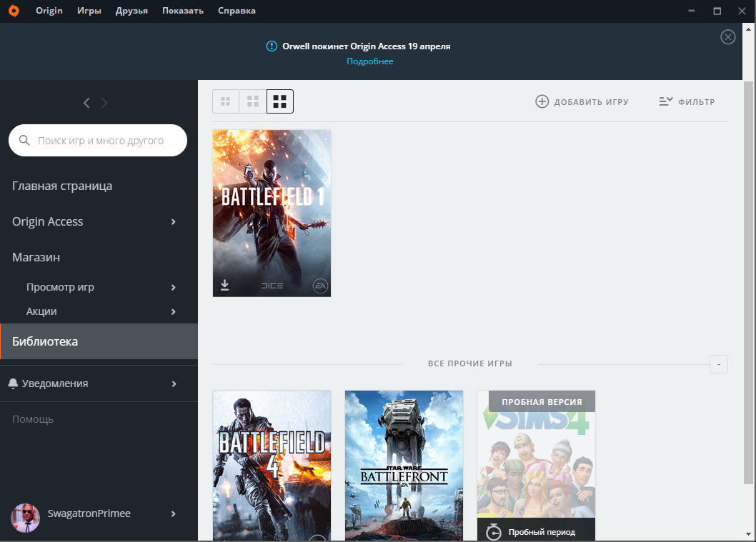Image resolution: width=756 pixels, height=542 pixels.
Task: Click the search magnifier icon
Action: coord(24,140)
